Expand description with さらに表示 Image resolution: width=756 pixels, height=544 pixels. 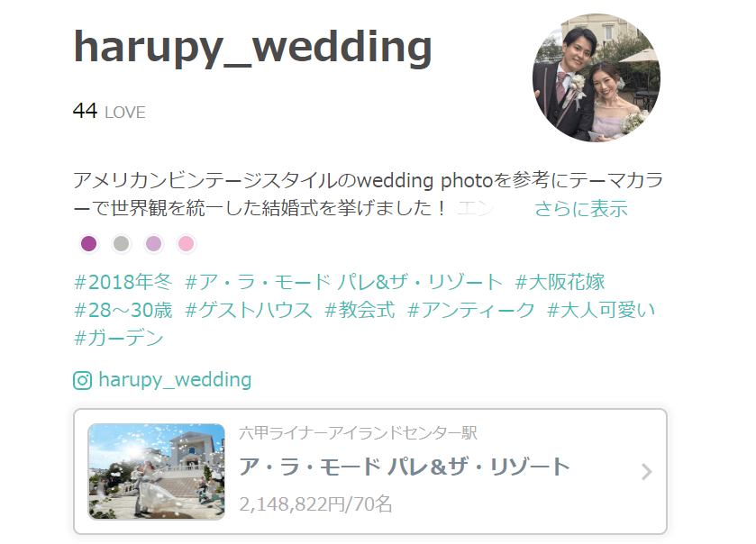coord(581,209)
